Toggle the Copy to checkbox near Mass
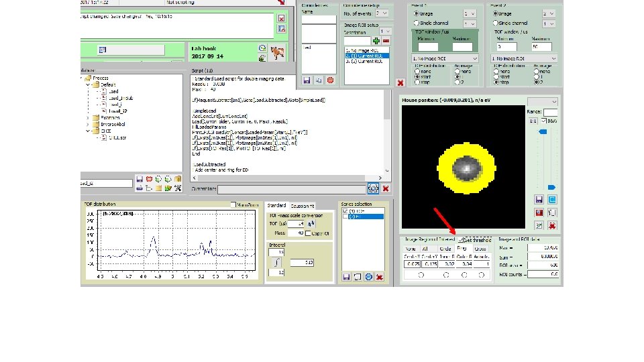This screenshot has width=644, height=362. pyautogui.click(x=308, y=233)
